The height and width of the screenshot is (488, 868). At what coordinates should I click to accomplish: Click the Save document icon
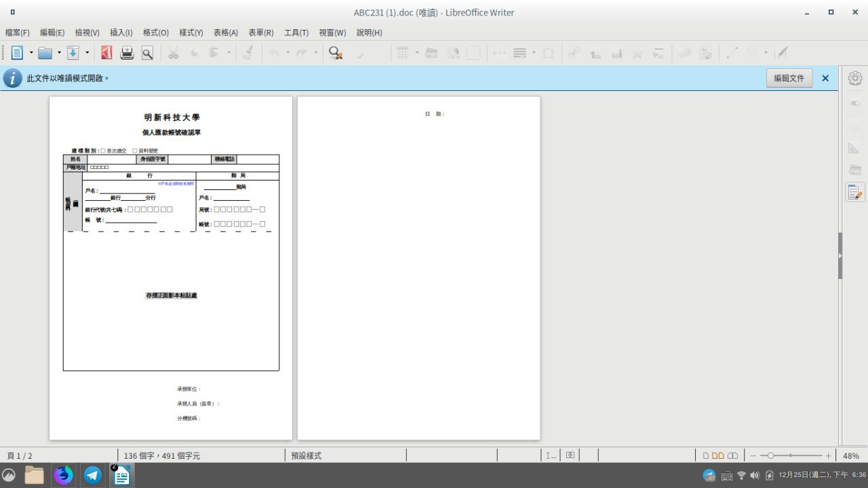73,53
